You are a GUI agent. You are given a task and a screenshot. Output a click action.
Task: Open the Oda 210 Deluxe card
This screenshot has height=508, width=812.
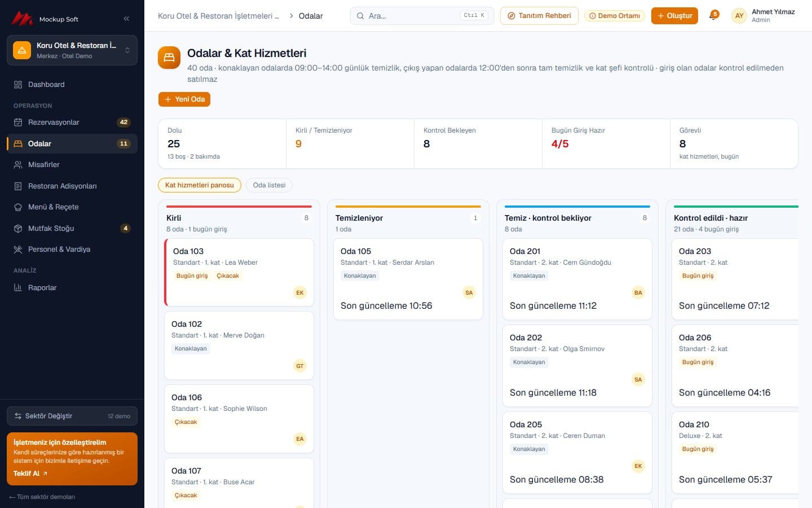[735, 453]
